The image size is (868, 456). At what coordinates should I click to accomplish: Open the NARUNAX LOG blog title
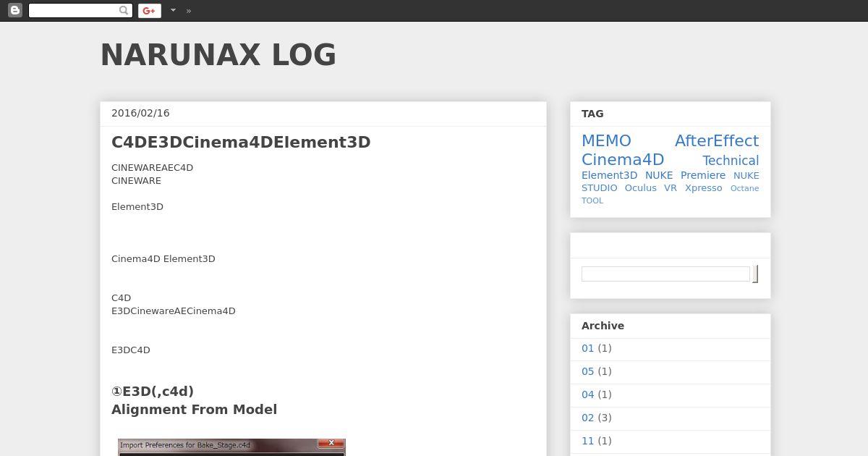click(x=218, y=55)
